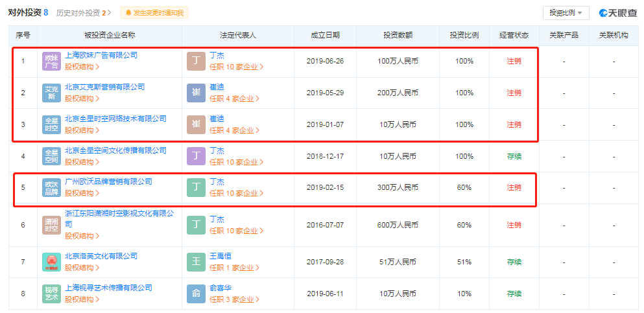Click 崔迪 avatar in row 2
The width and height of the screenshot is (644, 313).
click(196, 93)
